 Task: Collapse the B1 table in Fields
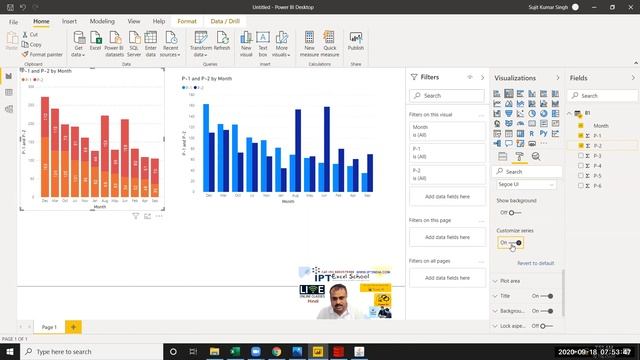(x=569, y=113)
